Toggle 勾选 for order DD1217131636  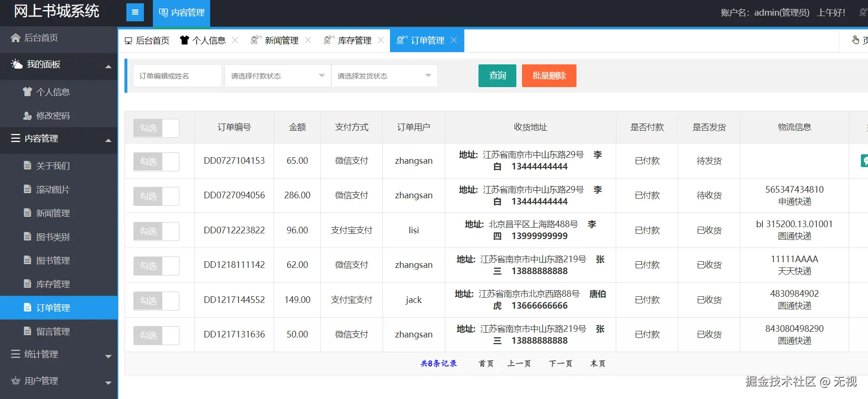click(x=156, y=335)
